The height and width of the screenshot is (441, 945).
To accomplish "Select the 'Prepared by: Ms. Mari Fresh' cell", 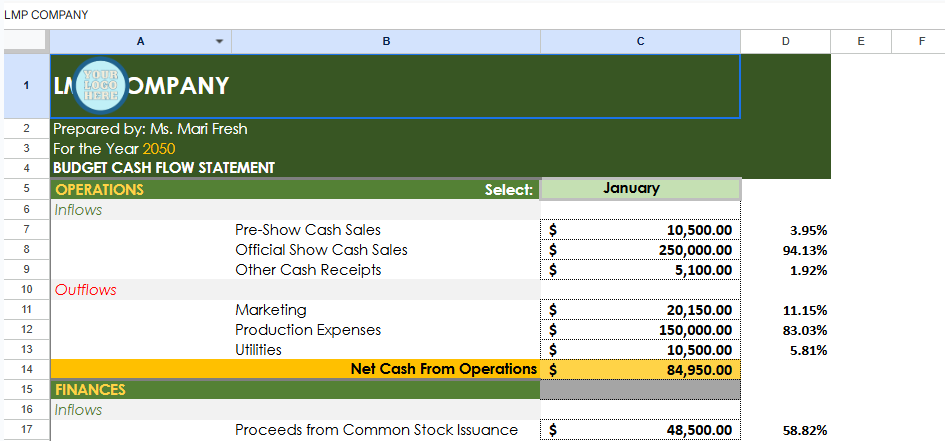I will coord(150,129).
